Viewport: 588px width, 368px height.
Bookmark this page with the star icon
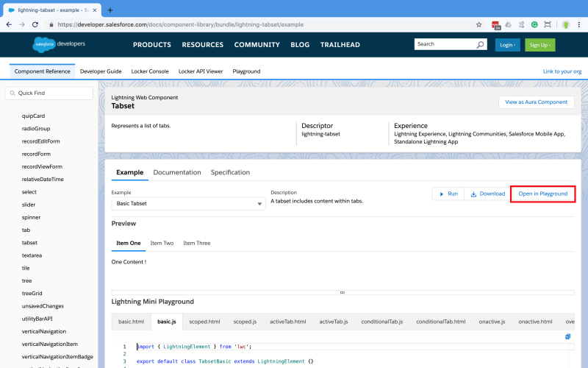pos(479,24)
